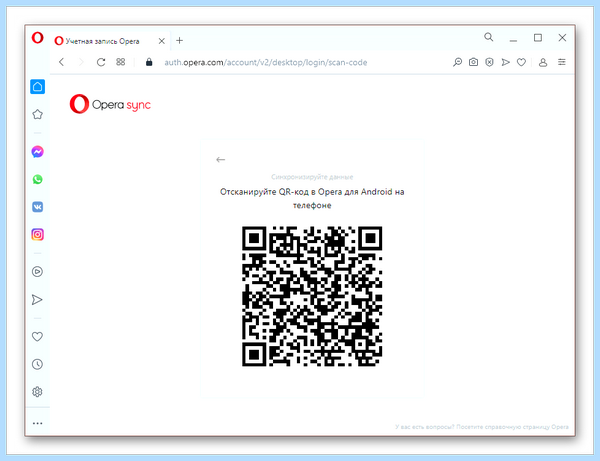600x461 pixels.
Task: Open My Flow in the sidebar
Action: (x=37, y=300)
